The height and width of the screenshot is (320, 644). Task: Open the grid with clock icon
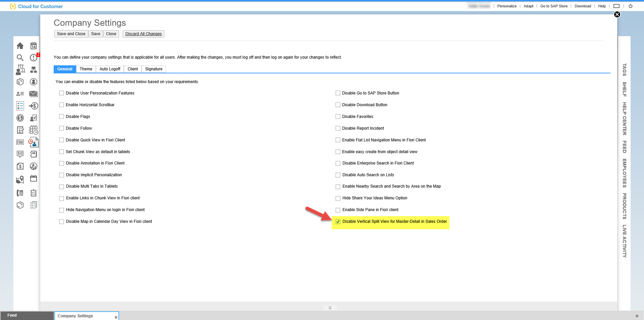pyautogui.click(x=34, y=130)
